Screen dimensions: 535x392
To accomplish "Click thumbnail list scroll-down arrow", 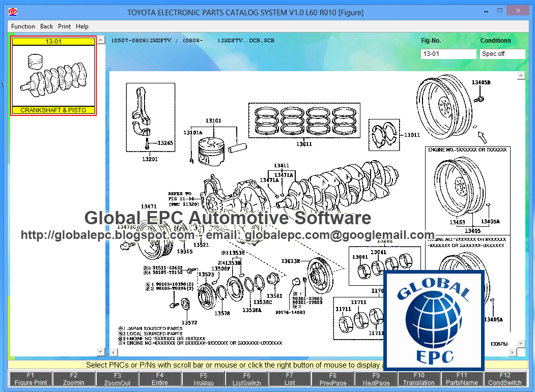I will pyautogui.click(x=101, y=351).
